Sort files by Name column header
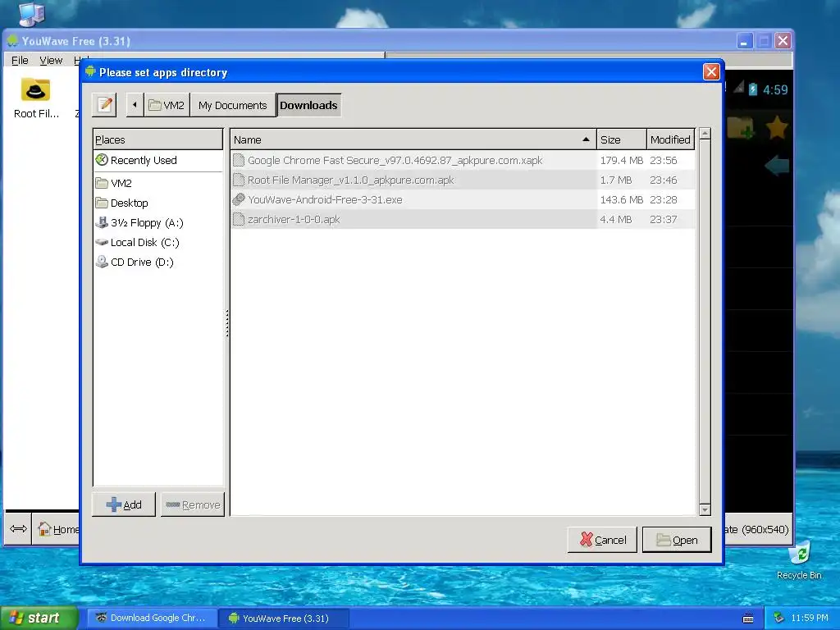Image resolution: width=840 pixels, height=630 pixels. [413, 139]
